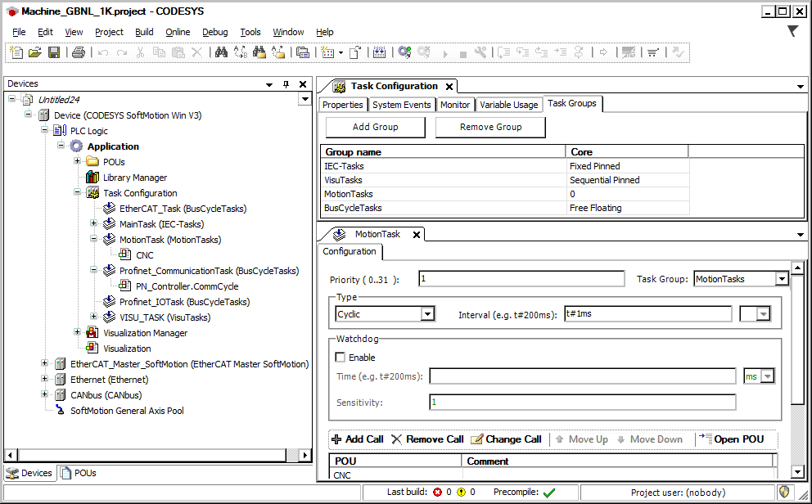The image size is (812, 504).
Task: Click the Open project folder icon
Action: 34,52
